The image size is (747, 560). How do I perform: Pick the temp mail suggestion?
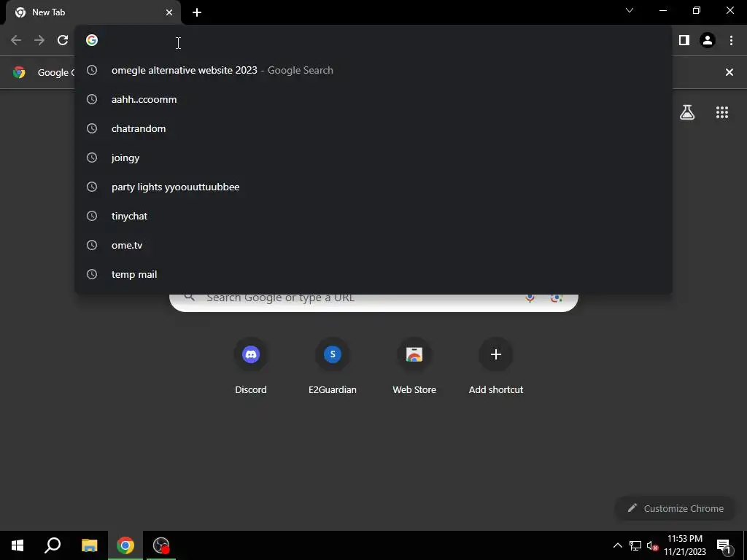(373, 274)
